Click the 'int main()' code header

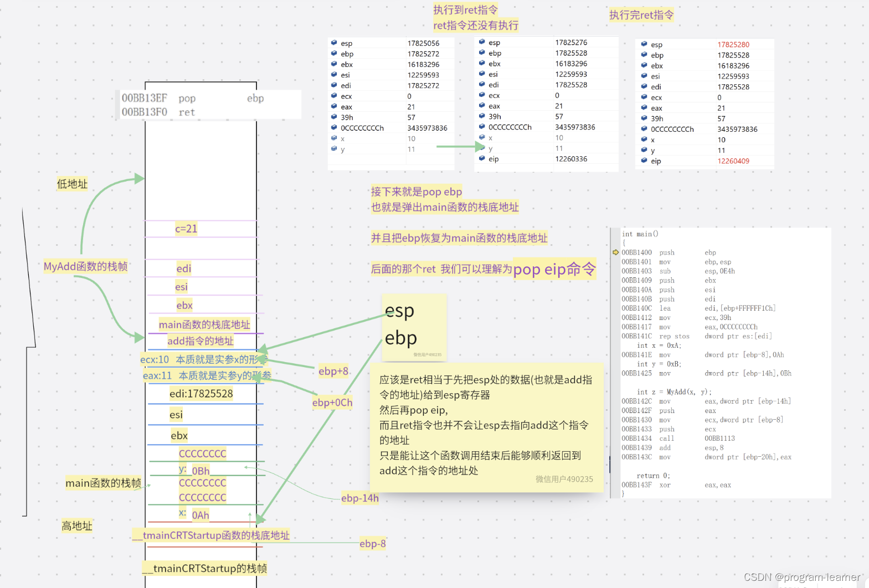coord(640,234)
